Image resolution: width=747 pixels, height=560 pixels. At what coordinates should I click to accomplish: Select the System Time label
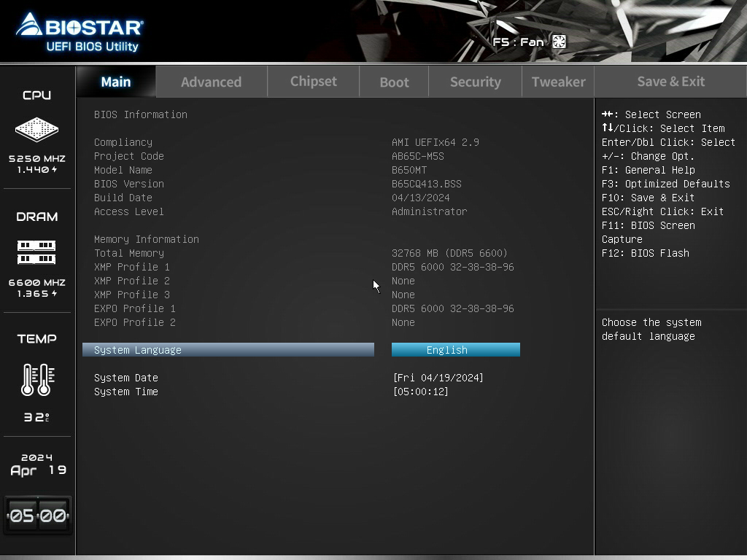(125, 392)
